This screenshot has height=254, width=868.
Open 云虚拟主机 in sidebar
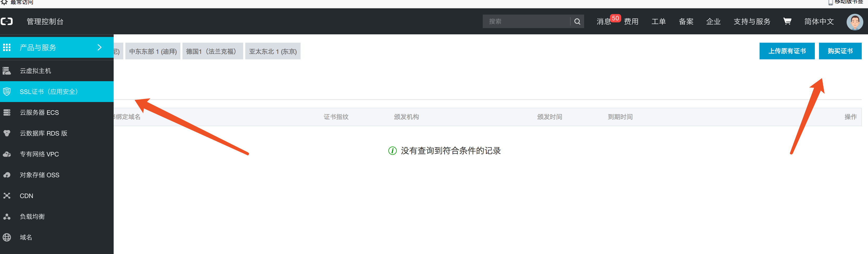click(57, 71)
